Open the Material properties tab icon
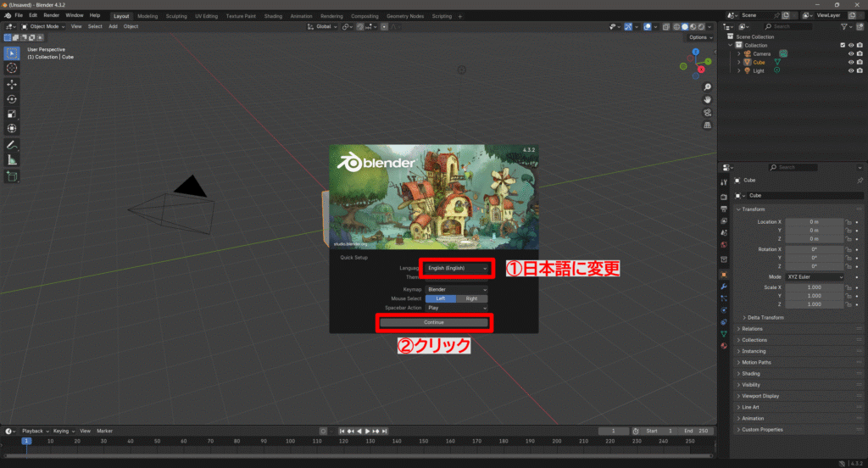 (x=724, y=346)
